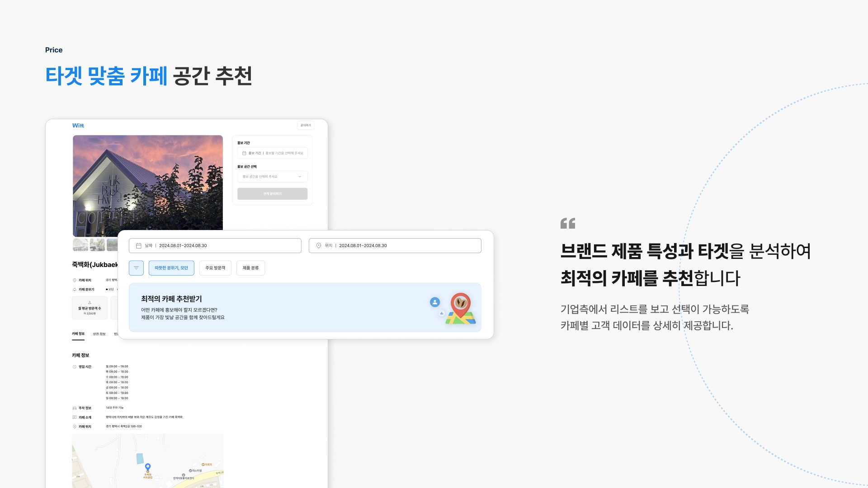Switch to the 상권 정보 tab
868x488 pixels.
[x=99, y=334]
